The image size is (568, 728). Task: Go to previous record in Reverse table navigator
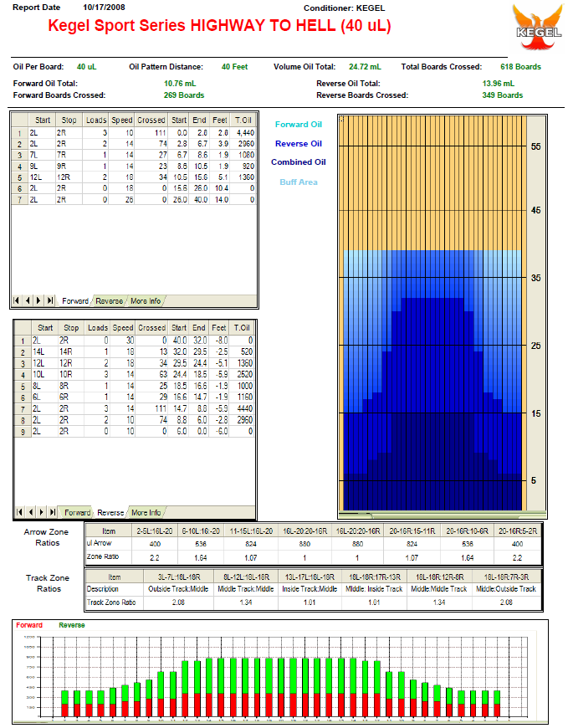click(x=30, y=512)
